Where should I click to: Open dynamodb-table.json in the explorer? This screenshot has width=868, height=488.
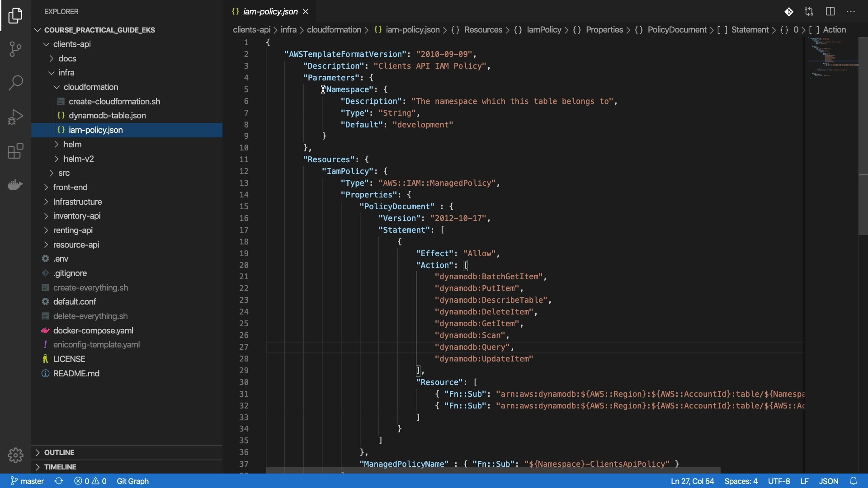click(x=107, y=116)
